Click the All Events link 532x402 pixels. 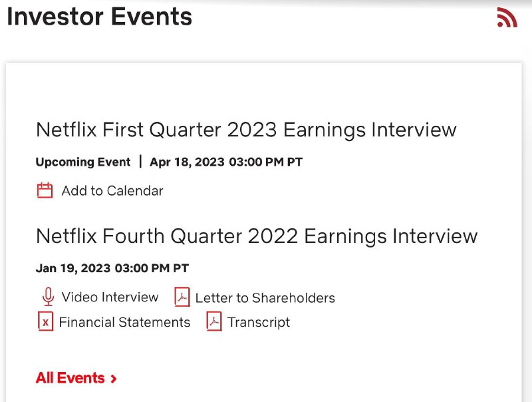point(71,377)
